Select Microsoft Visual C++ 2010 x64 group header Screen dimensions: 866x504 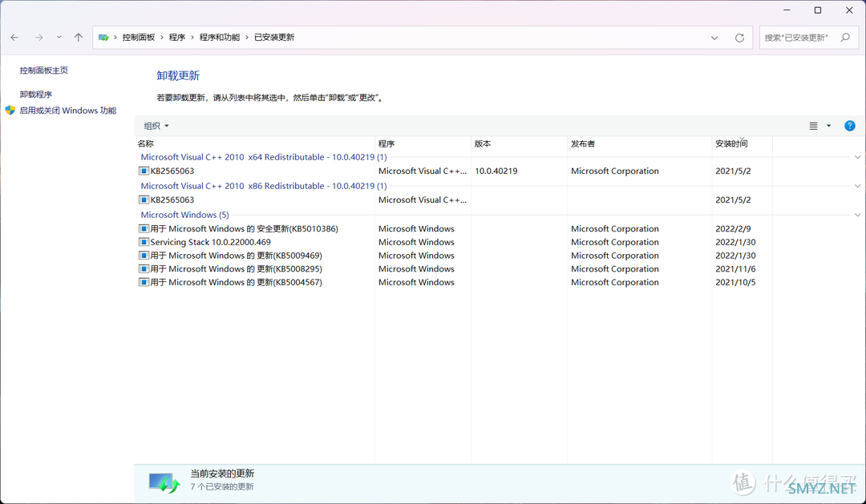pos(264,157)
